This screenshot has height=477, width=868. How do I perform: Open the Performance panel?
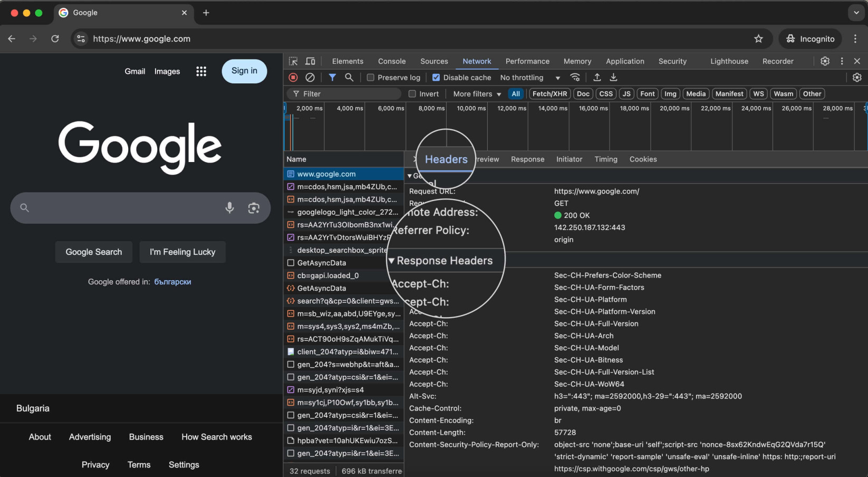(527, 61)
